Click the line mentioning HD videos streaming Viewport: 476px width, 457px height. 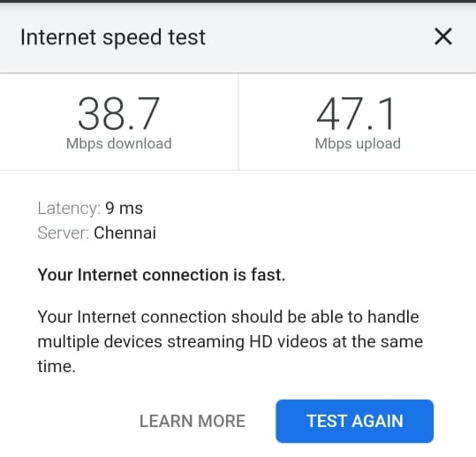click(230, 342)
